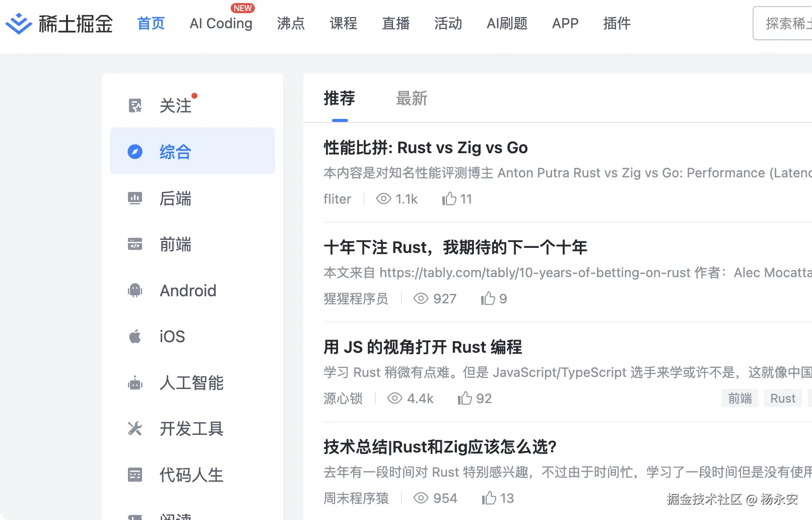
Task: Select the Apple icon next to iOS
Action: tap(134, 336)
